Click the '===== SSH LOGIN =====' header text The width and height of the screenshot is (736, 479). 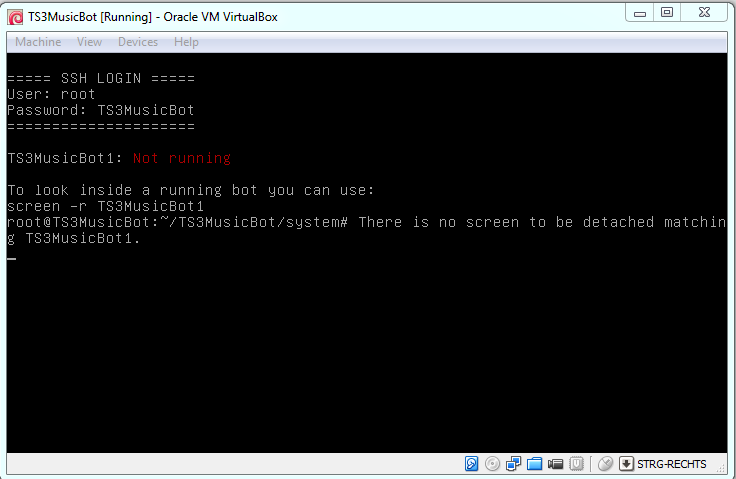tap(101, 78)
